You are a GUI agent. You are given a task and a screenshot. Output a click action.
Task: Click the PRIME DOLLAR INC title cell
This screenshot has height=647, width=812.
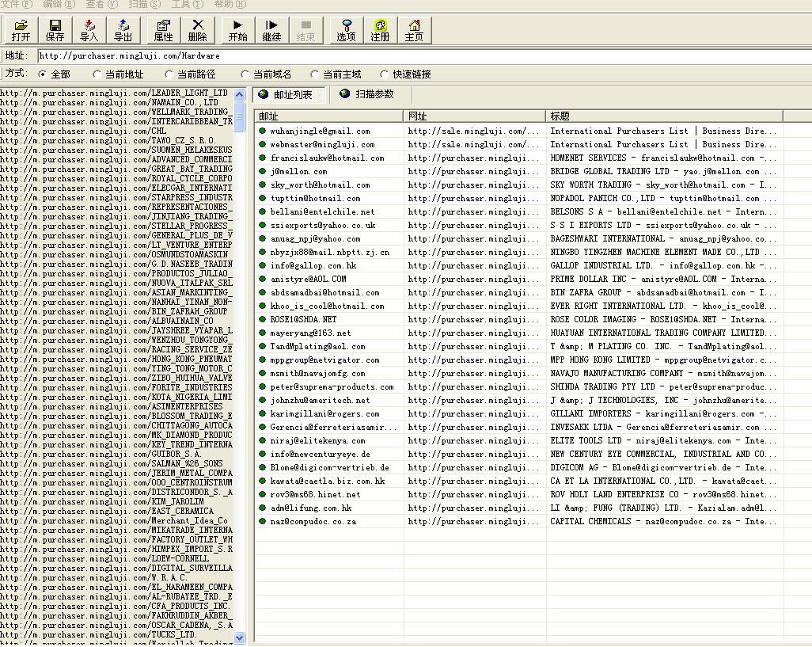click(x=664, y=280)
